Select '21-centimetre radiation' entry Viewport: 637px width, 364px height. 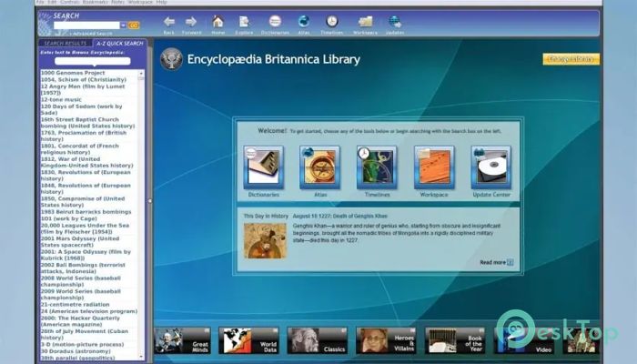(x=76, y=304)
